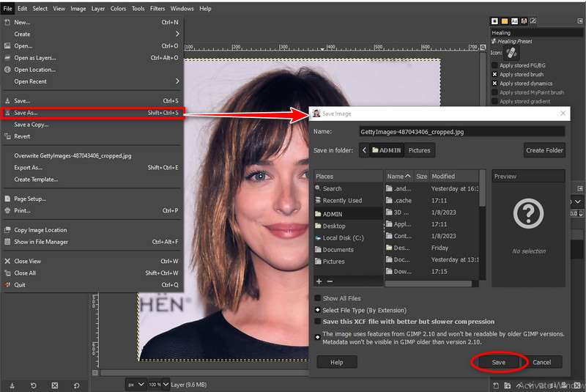The width and height of the screenshot is (586, 392).
Task: Toggle Apply stored MyPaint brush checkbox
Action: [494, 92]
